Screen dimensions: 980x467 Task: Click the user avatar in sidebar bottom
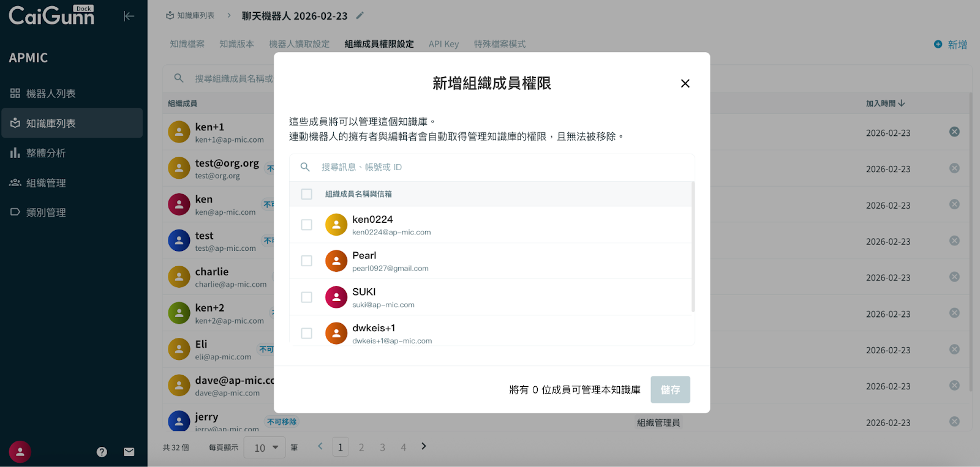(x=20, y=452)
